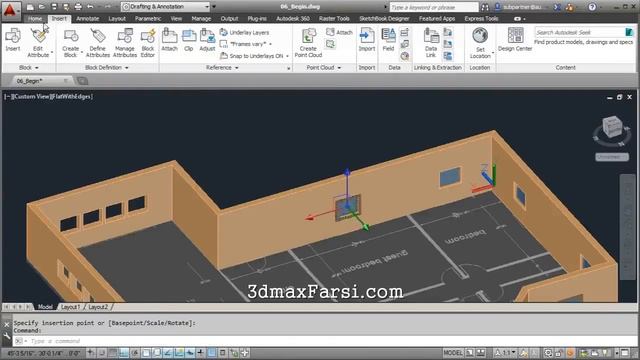Open Manage Attributes tool

(125, 42)
